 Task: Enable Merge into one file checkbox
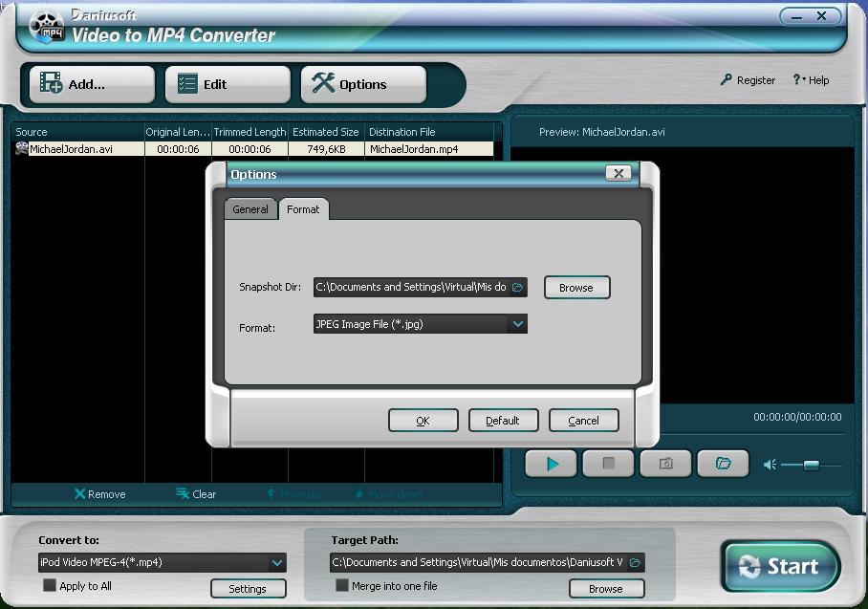click(342, 585)
